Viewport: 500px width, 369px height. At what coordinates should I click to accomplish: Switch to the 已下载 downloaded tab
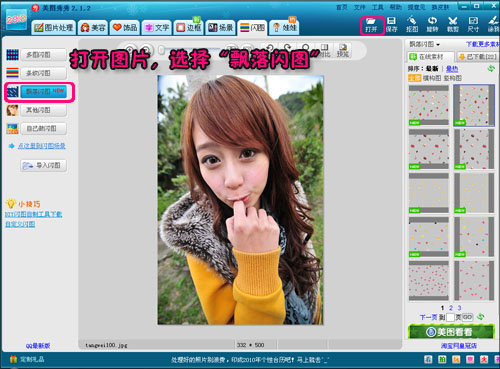(x=477, y=57)
